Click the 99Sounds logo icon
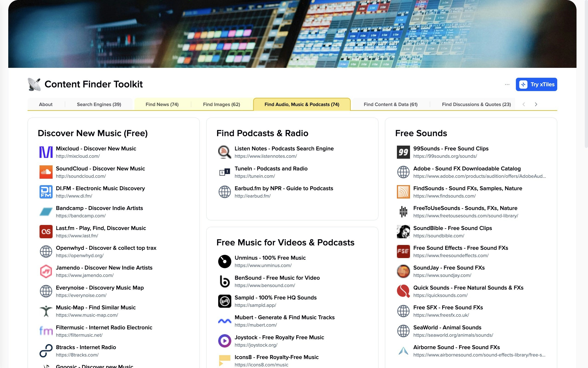 pos(403,152)
